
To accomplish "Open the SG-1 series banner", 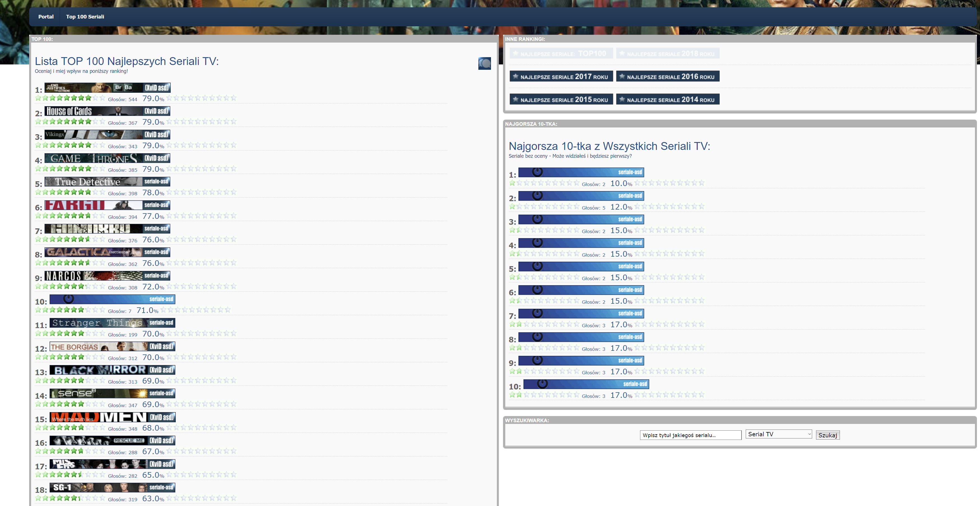I will (112, 488).
